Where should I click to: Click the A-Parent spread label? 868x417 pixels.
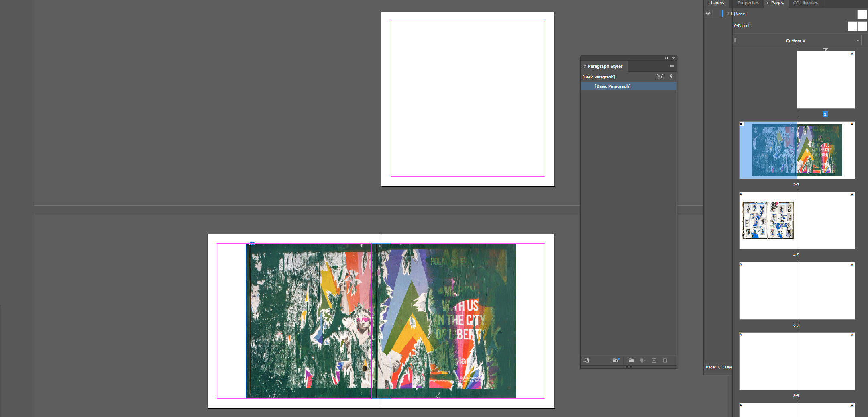742,25
